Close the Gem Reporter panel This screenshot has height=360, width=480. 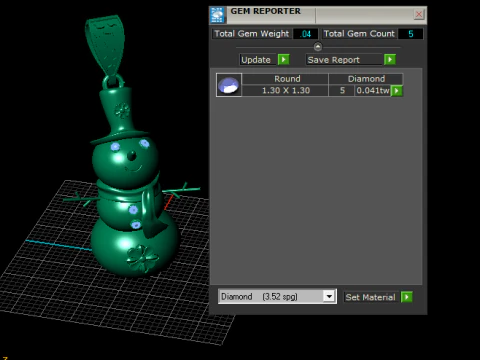(419, 14)
